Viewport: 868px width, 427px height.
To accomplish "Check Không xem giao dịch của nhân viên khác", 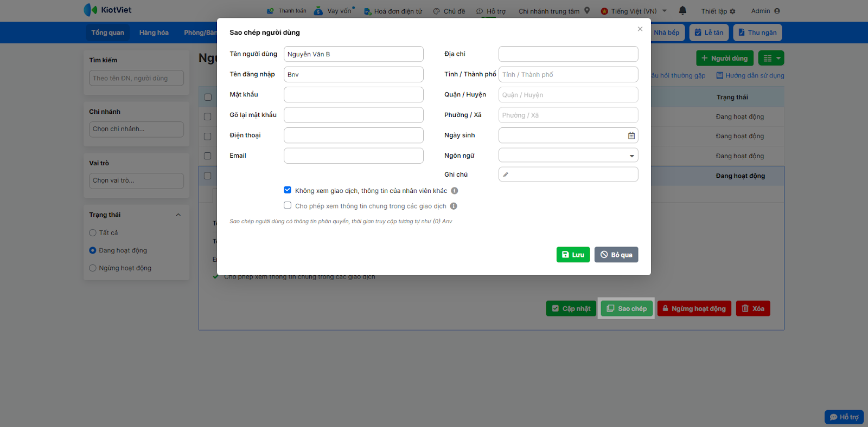I will point(288,190).
